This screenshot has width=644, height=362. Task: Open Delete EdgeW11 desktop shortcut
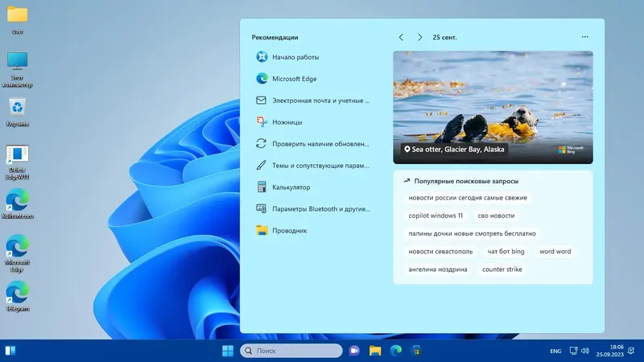[17, 162]
